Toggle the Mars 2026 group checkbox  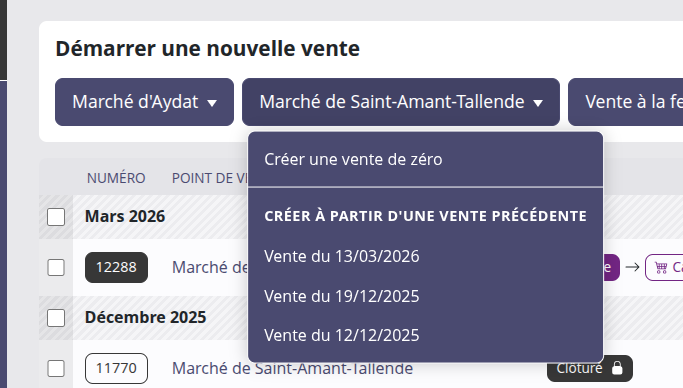56,217
